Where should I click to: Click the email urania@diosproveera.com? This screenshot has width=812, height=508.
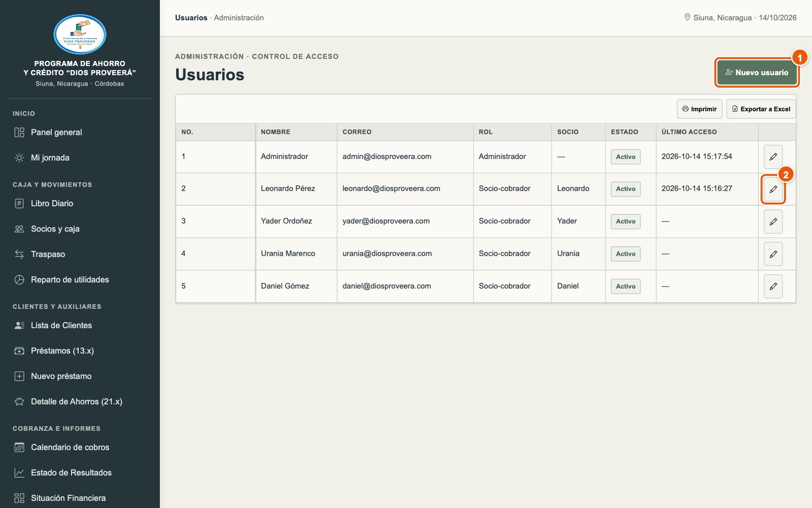click(387, 253)
